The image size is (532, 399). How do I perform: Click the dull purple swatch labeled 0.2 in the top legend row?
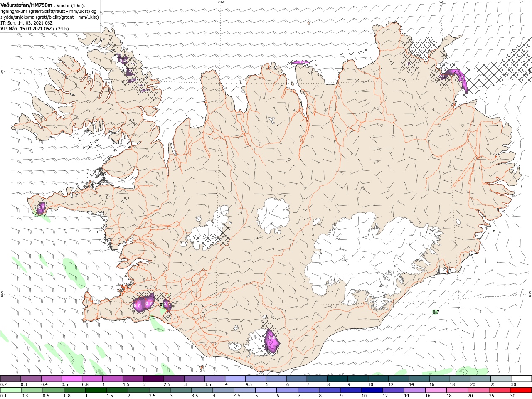tap(10, 379)
